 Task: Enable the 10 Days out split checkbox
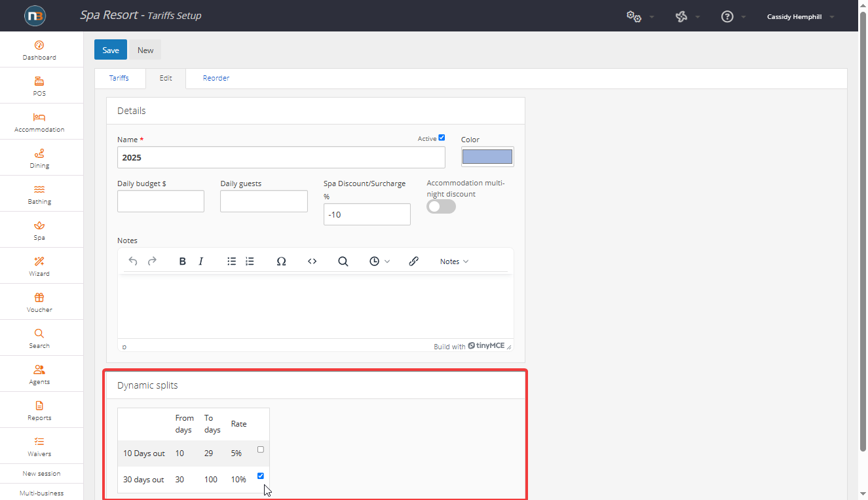tap(261, 450)
